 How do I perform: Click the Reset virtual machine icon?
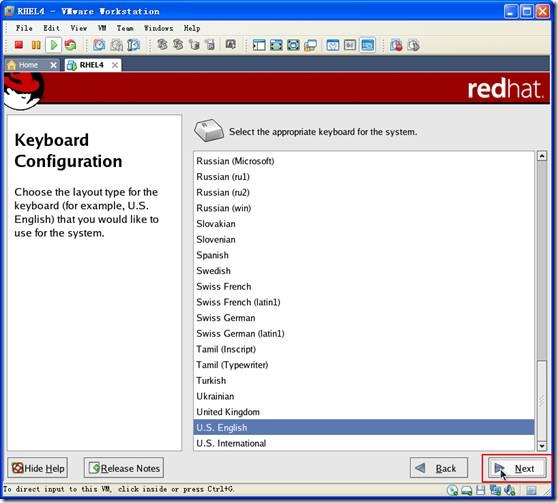click(70, 45)
